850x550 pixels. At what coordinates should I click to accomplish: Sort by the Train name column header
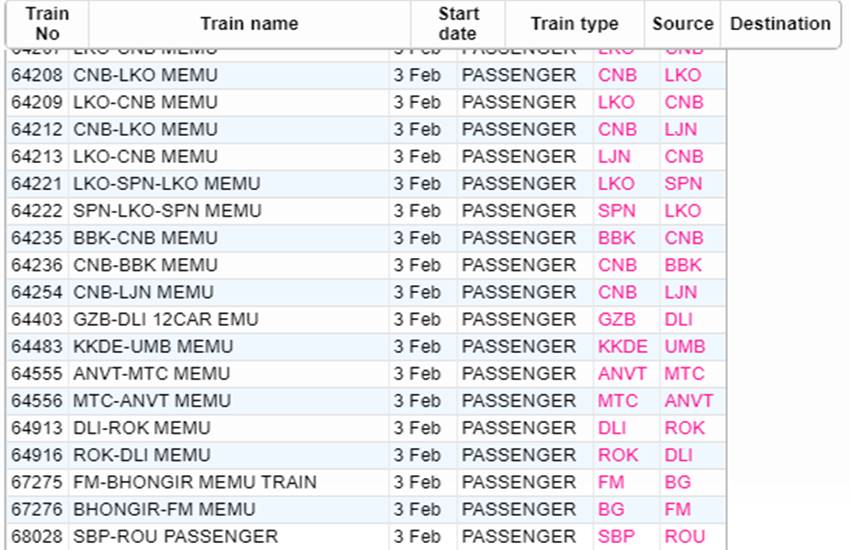[249, 24]
